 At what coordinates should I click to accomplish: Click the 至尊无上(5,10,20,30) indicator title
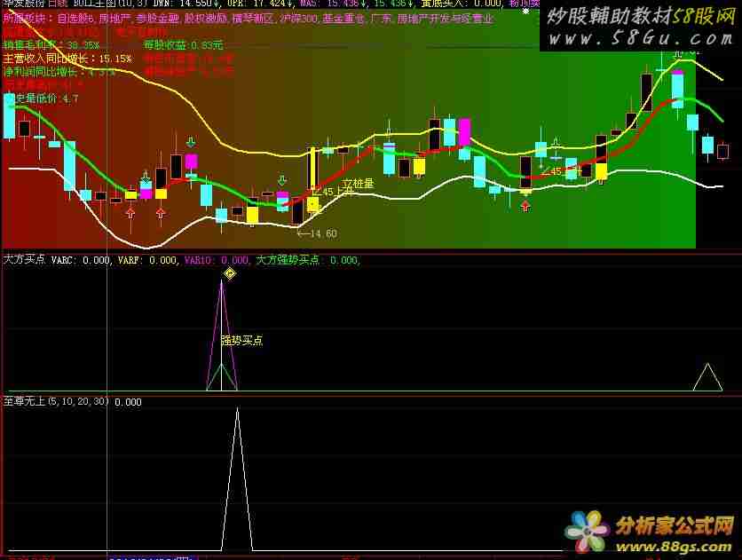pos(57,402)
